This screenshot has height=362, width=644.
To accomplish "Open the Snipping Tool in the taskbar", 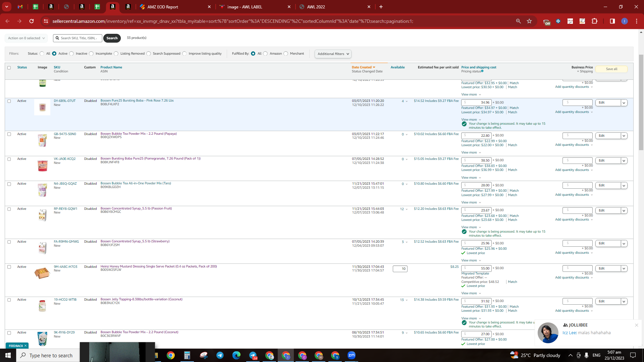I will tap(204, 355).
